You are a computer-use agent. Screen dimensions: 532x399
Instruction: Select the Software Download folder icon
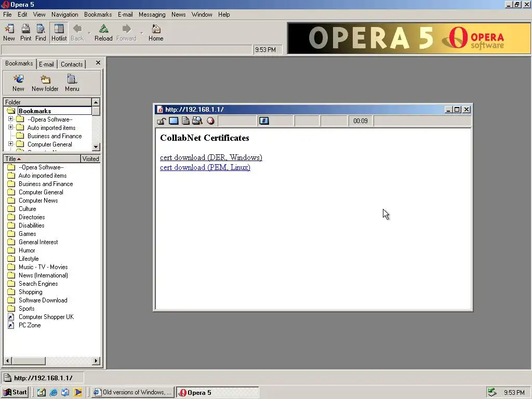pyautogui.click(x=11, y=300)
